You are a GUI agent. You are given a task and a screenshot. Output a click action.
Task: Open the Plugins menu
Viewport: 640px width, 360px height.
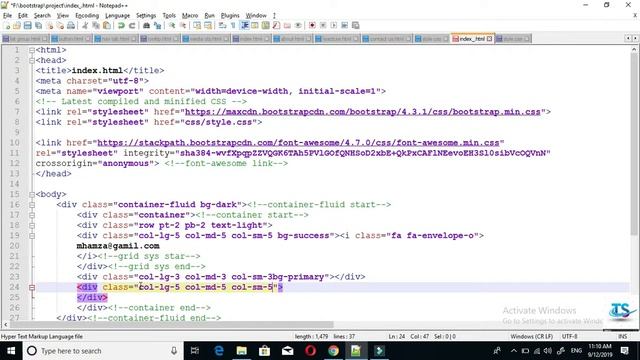(x=230, y=16)
